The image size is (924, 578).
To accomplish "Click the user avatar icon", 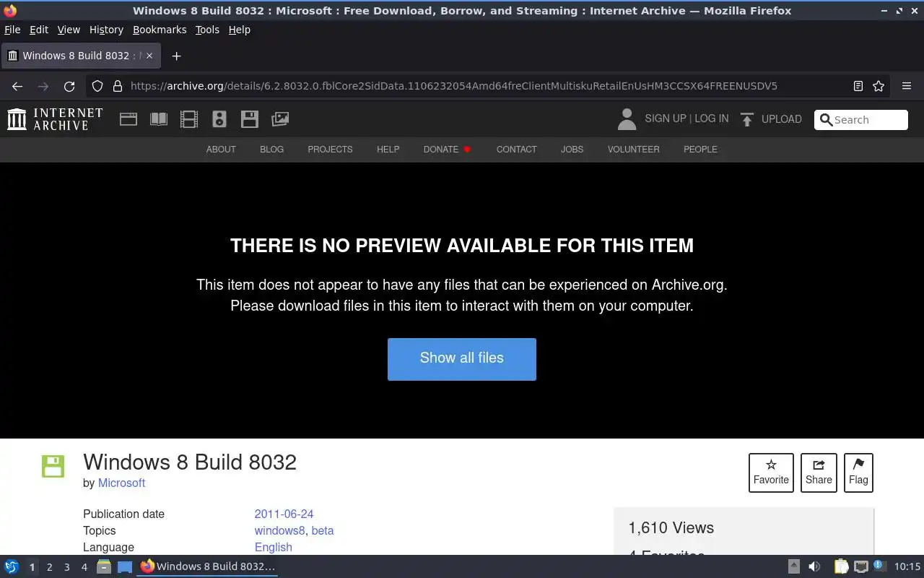I will (x=627, y=119).
